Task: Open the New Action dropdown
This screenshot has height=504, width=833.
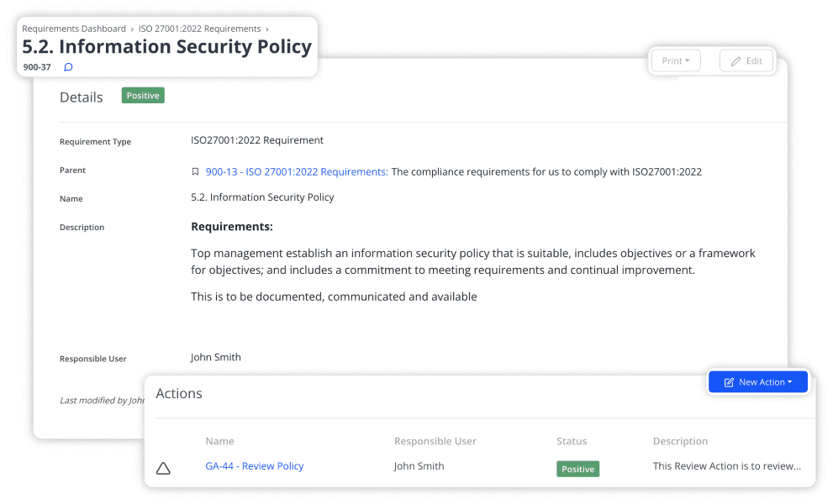Action: point(757,381)
